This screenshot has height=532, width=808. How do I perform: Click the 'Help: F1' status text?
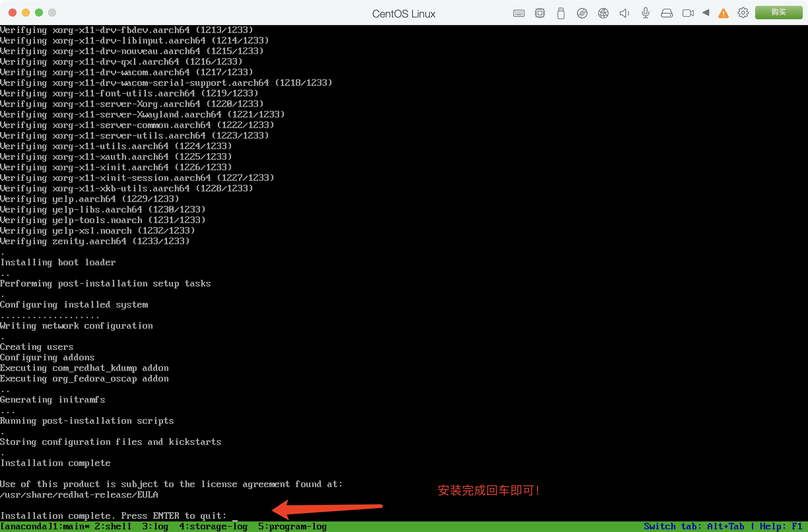point(781,526)
